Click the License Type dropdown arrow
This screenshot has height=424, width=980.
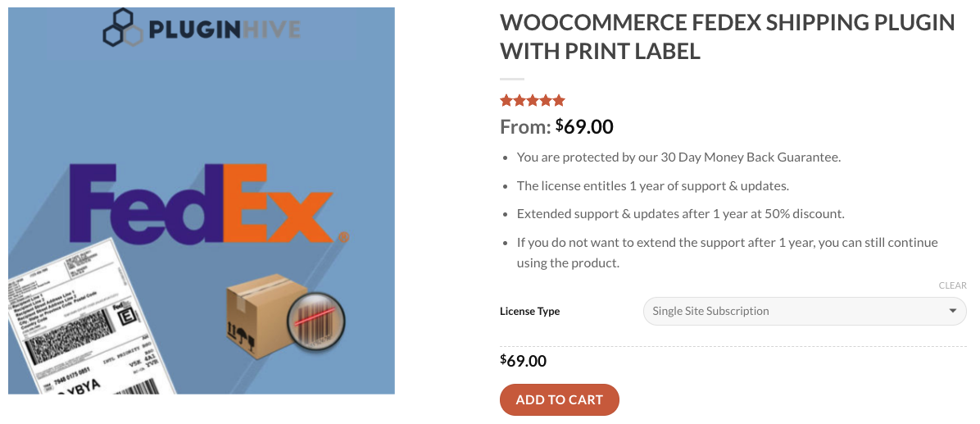952,311
